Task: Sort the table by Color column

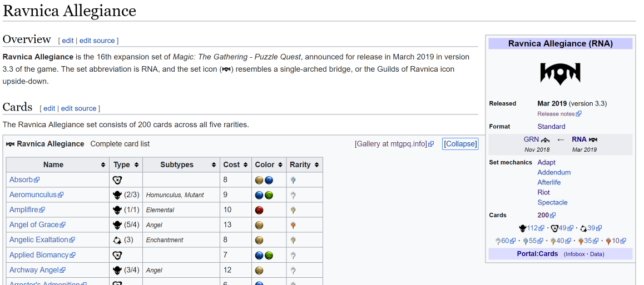Action: click(269, 164)
